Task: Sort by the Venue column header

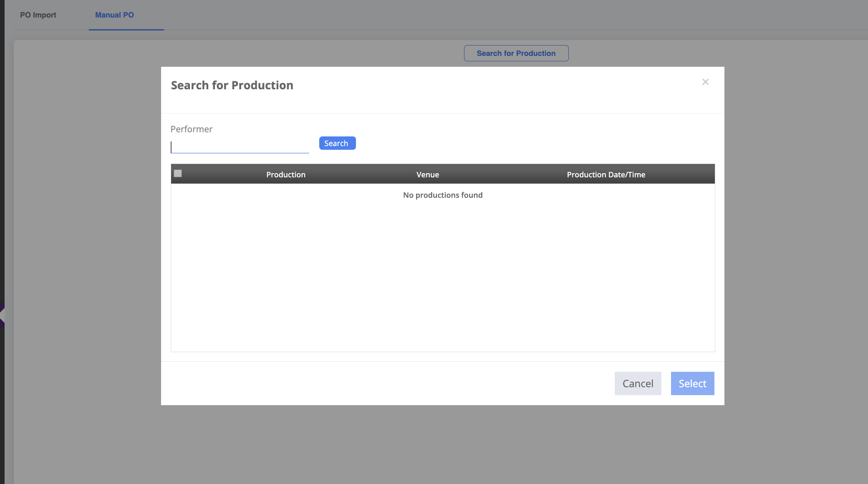Action: [428, 174]
